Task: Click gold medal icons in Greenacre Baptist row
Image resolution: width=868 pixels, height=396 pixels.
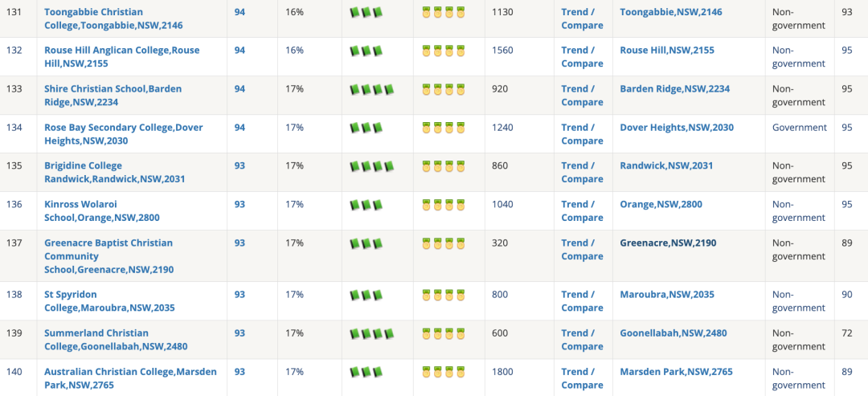Action: pos(444,243)
